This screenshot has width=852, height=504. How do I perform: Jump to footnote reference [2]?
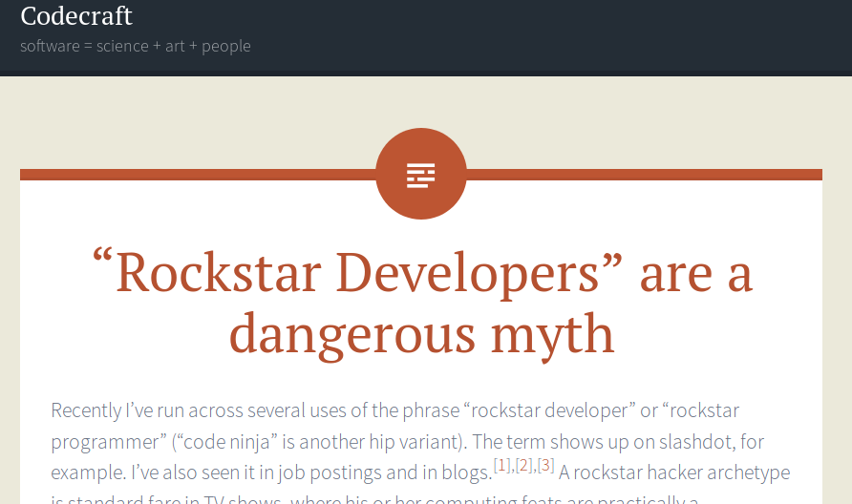(523, 465)
